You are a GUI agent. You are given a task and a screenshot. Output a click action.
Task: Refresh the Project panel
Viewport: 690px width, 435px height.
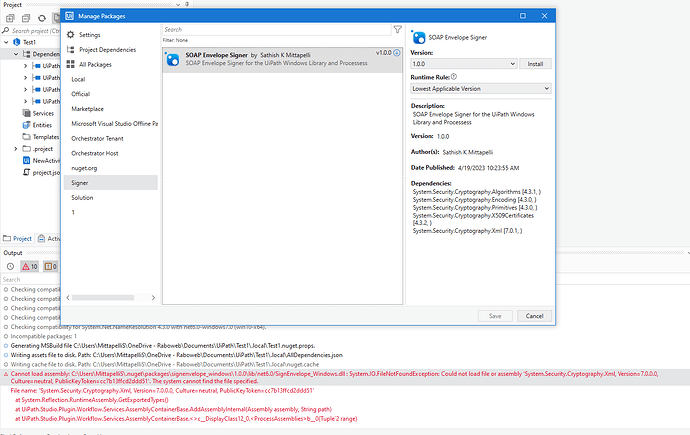[x=42, y=18]
